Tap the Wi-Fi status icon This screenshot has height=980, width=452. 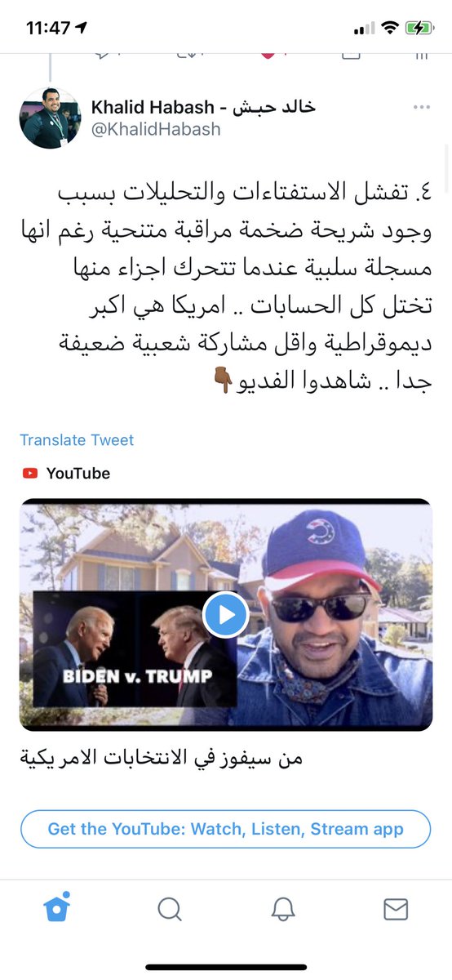(x=389, y=28)
